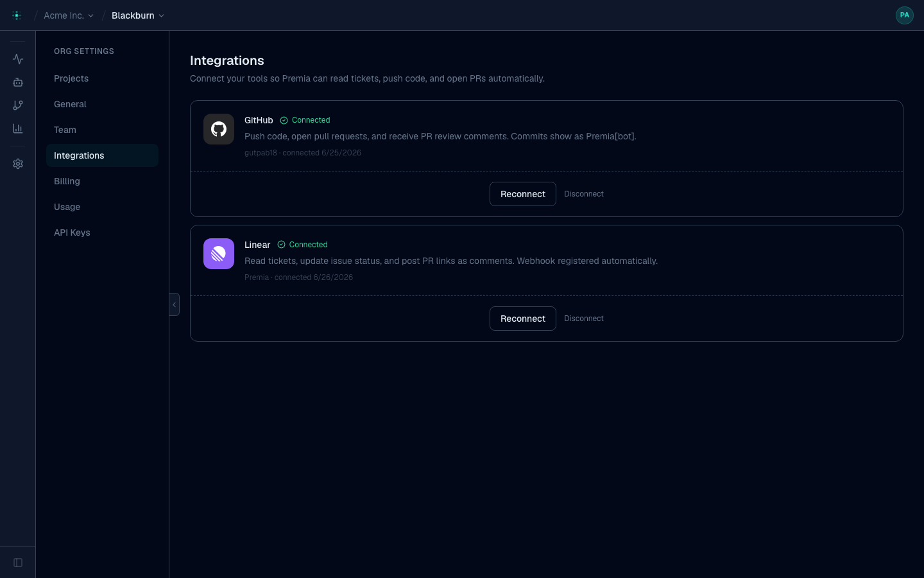
Task: Click the 'Read tickets, update issue status' description
Action: pyautogui.click(x=451, y=261)
